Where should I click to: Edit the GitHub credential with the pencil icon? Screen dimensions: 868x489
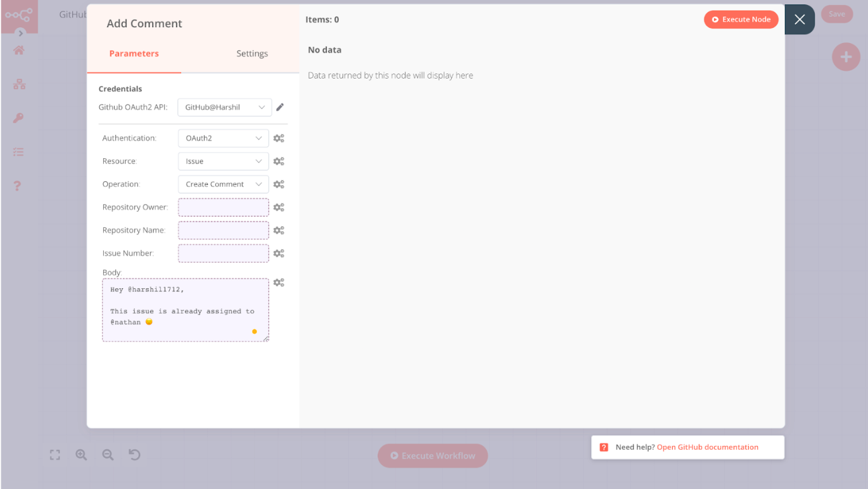pyautogui.click(x=279, y=107)
